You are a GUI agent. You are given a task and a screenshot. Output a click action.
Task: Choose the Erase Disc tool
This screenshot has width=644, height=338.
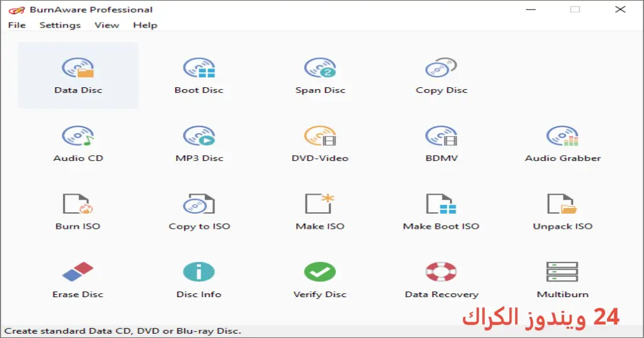click(78, 280)
